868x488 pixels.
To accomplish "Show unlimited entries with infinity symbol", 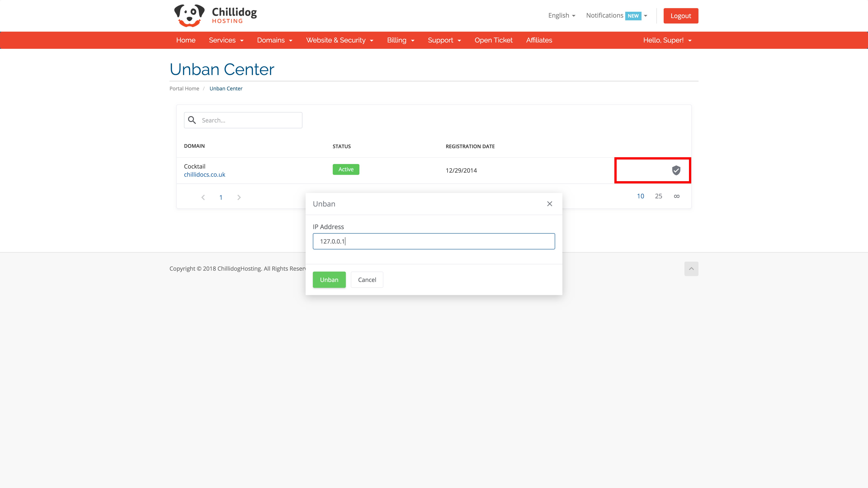I will click(x=676, y=196).
